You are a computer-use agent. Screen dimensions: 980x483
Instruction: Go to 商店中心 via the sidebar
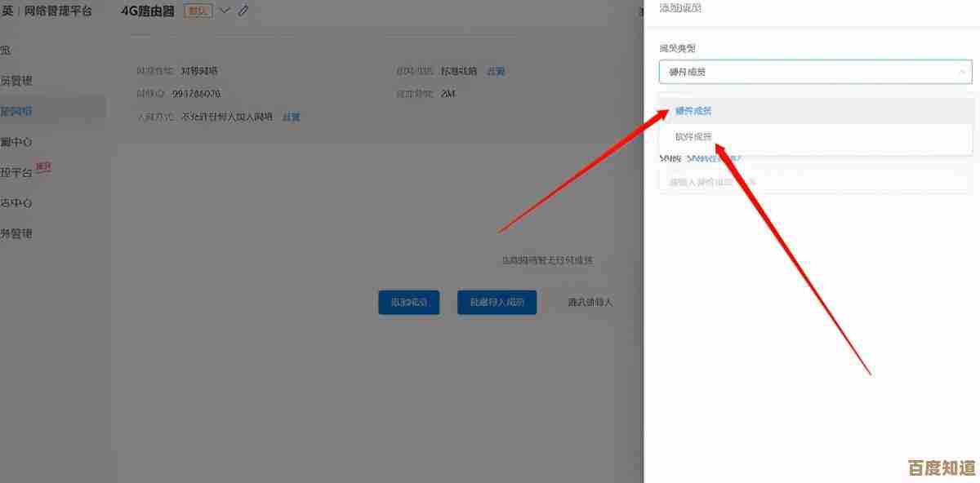23,202
